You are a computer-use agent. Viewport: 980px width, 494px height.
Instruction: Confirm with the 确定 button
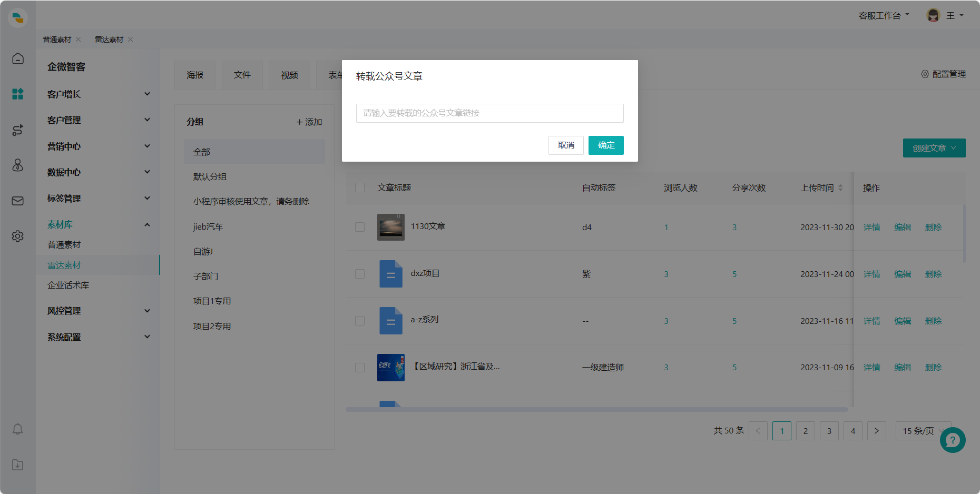pos(606,145)
